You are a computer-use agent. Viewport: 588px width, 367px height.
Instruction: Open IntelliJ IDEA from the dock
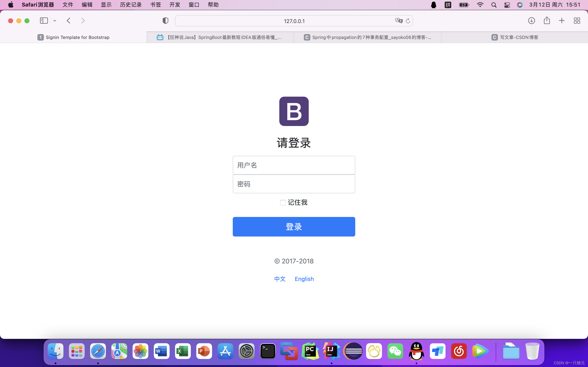331,351
